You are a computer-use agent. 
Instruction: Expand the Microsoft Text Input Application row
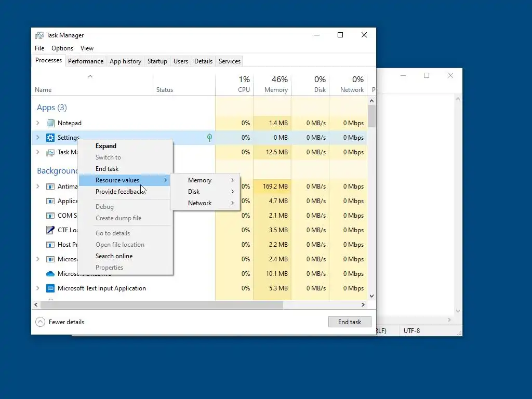tap(37, 288)
